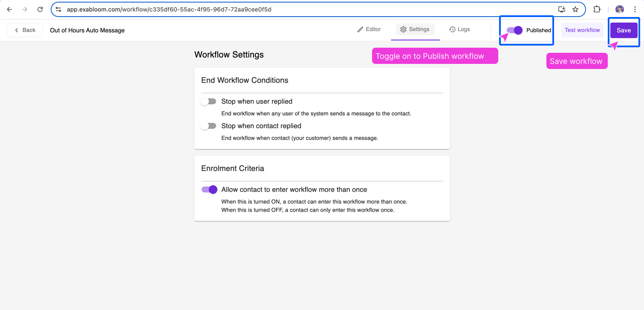Open the Chrome three-dot menu
Image resolution: width=644 pixels, height=310 pixels.
pyautogui.click(x=635, y=9)
